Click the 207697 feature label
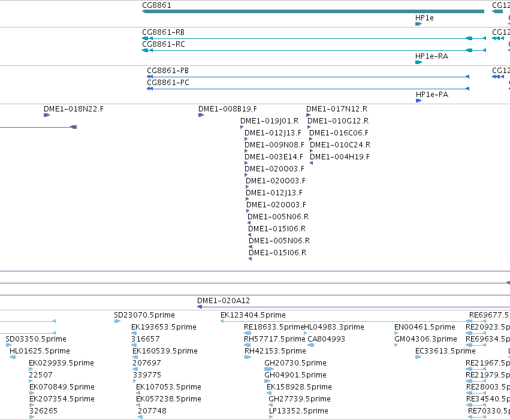Viewport: 510px width, 420px height. (147, 363)
